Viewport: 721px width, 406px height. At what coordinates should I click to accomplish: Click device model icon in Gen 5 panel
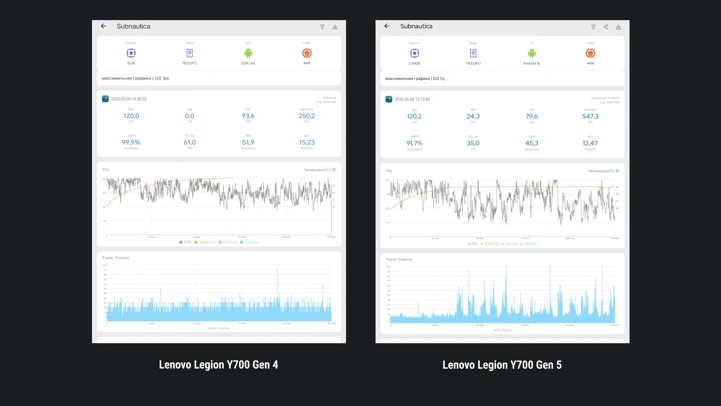[x=473, y=53]
